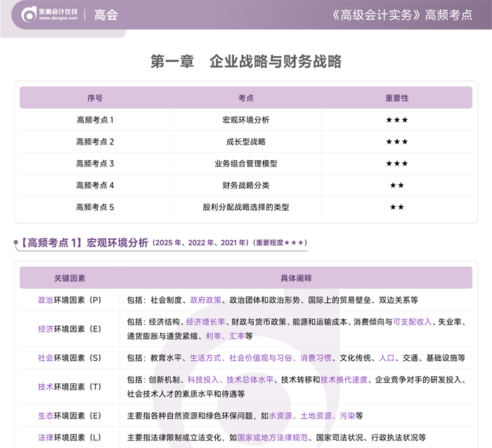Select the 高频考点 4 cell
The height and width of the screenshot is (448, 492).
[95, 185]
